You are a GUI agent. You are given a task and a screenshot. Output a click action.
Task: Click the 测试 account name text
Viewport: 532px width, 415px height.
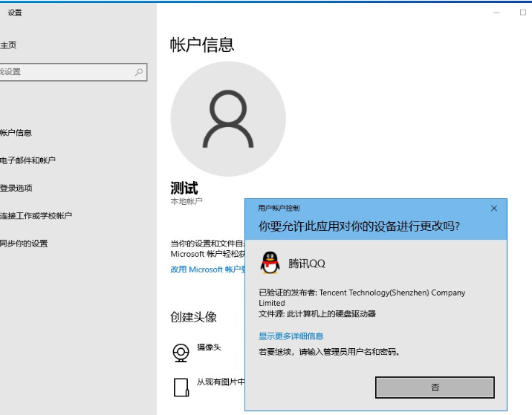click(184, 188)
